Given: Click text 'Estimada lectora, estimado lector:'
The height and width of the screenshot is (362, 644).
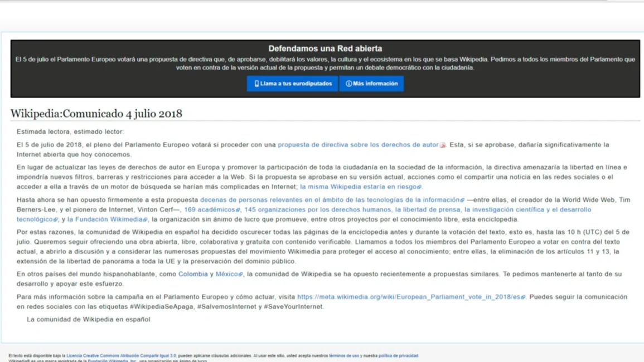Looking at the screenshot, I should coord(70,132).
